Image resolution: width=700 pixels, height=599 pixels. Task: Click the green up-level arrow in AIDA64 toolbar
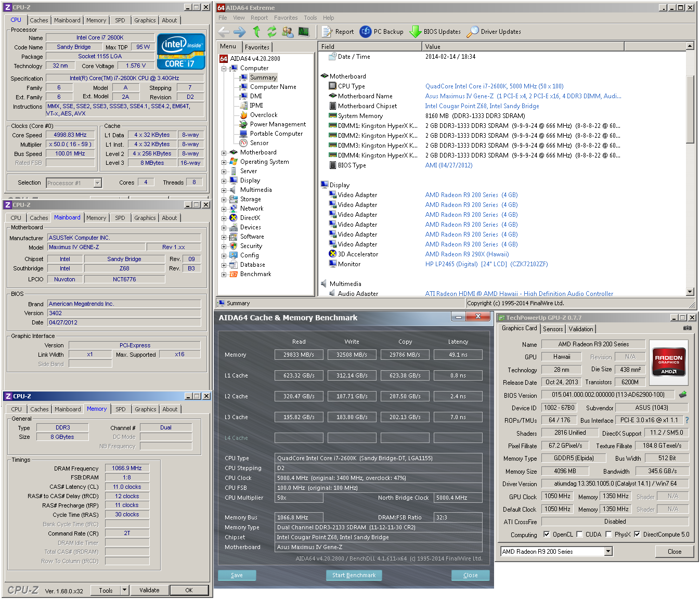[256, 32]
